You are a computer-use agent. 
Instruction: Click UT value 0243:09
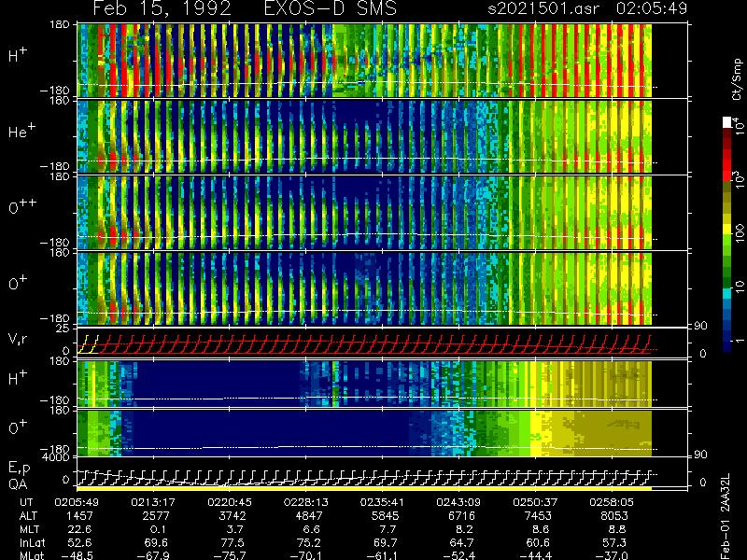pos(458,502)
